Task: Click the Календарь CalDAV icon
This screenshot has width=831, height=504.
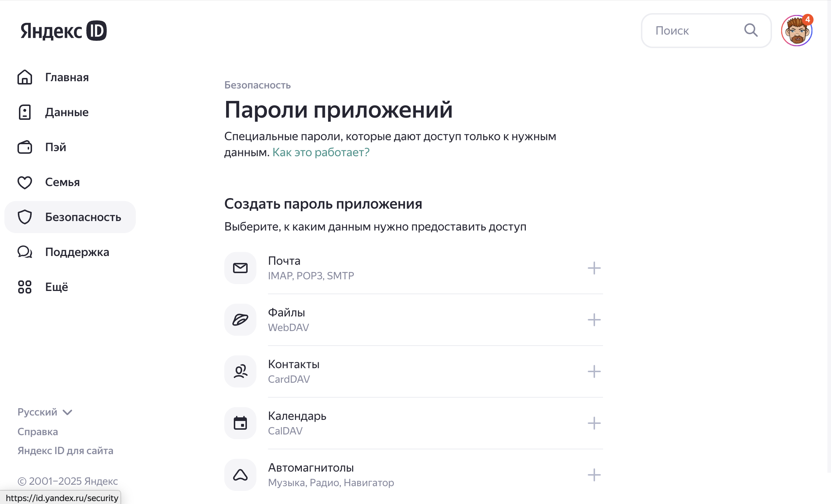Action: click(x=240, y=423)
